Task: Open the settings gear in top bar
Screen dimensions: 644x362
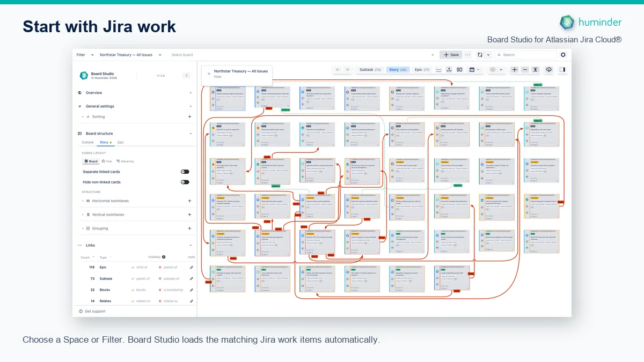Action: [563, 55]
